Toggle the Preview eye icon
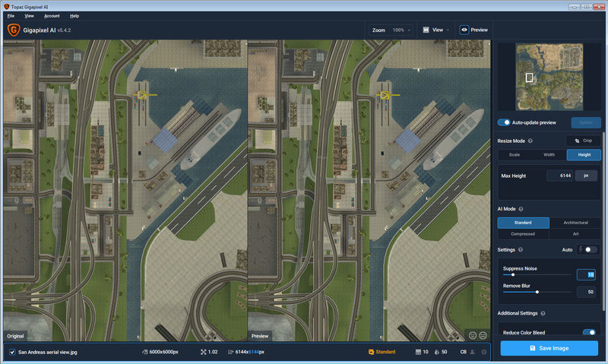Viewport: 608px width, 364px height. 464,30
